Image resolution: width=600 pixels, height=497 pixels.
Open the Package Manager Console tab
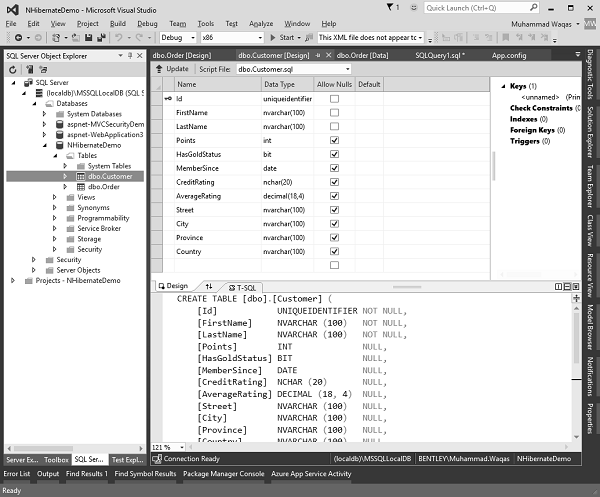tap(223, 474)
